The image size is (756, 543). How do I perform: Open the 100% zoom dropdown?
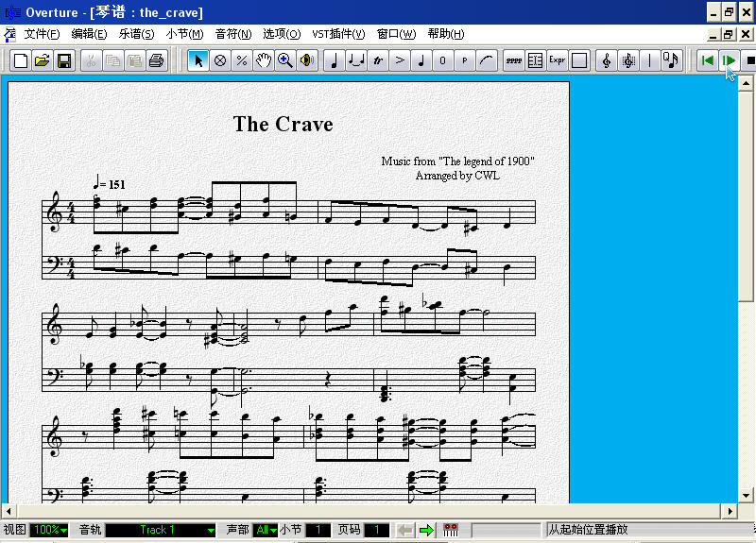[49, 530]
